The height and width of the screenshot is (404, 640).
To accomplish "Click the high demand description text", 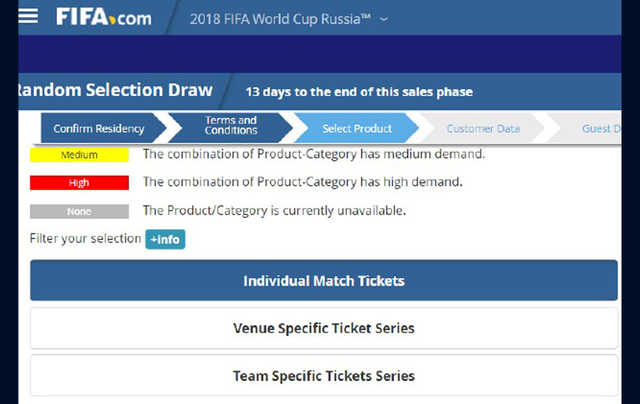I will [x=302, y=182].
